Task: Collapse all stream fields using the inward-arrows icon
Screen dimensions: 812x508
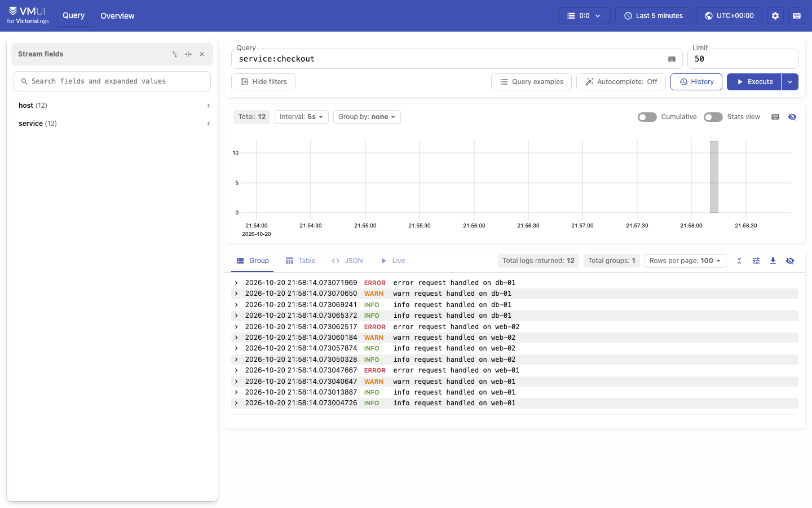Action: (188, 54)
